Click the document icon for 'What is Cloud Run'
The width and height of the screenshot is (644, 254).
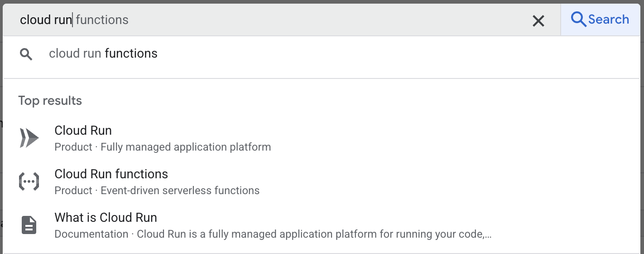29,225
